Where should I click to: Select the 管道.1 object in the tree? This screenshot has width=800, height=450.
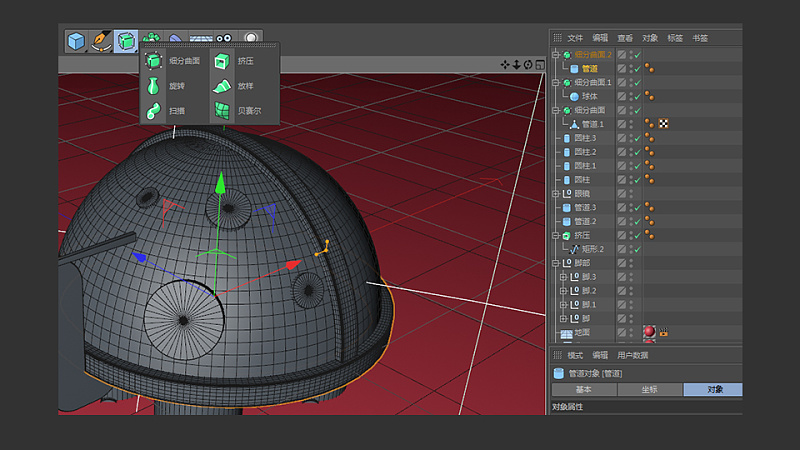click(593, 124)
